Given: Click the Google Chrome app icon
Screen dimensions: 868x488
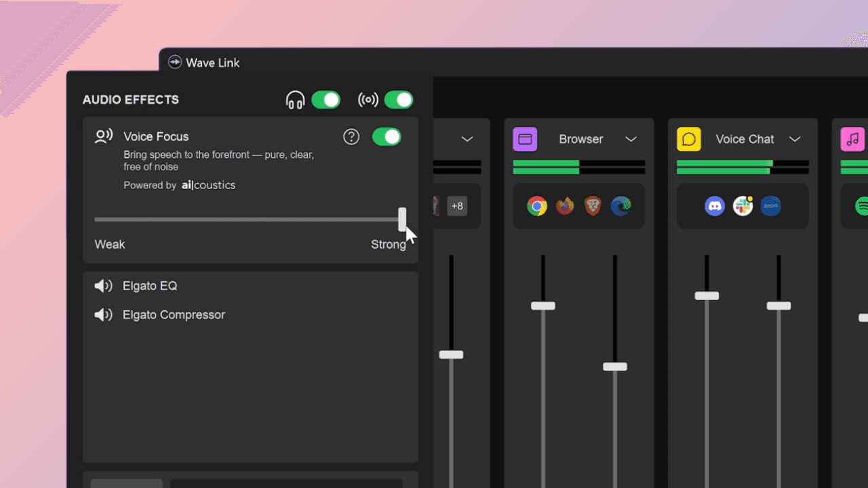Looking at the screenshot, I should (537, 206).
